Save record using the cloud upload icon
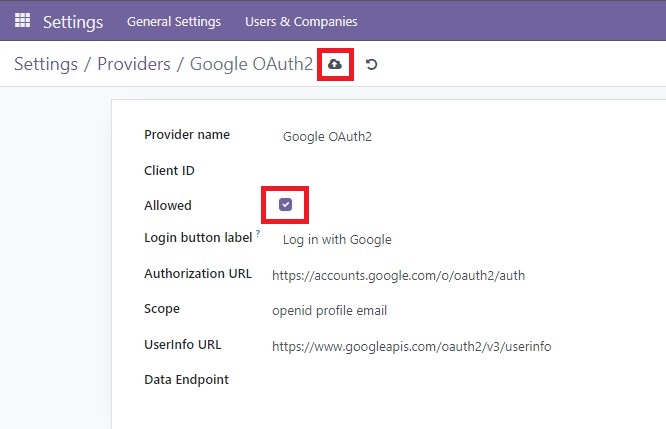 335,64
